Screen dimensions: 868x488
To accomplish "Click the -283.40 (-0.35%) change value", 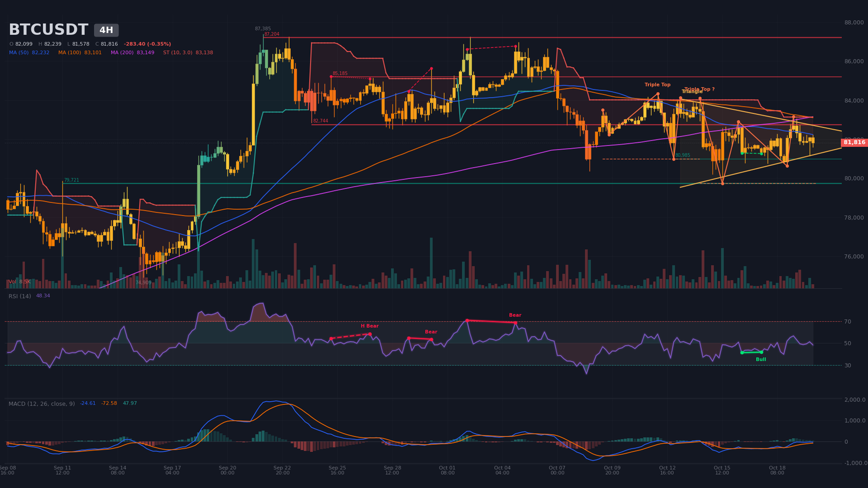I will 147,44.
